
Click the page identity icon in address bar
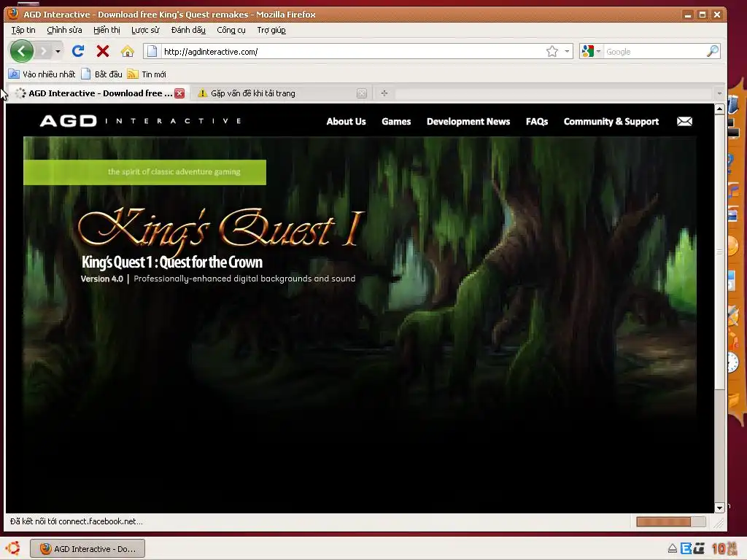click(152, 51)
